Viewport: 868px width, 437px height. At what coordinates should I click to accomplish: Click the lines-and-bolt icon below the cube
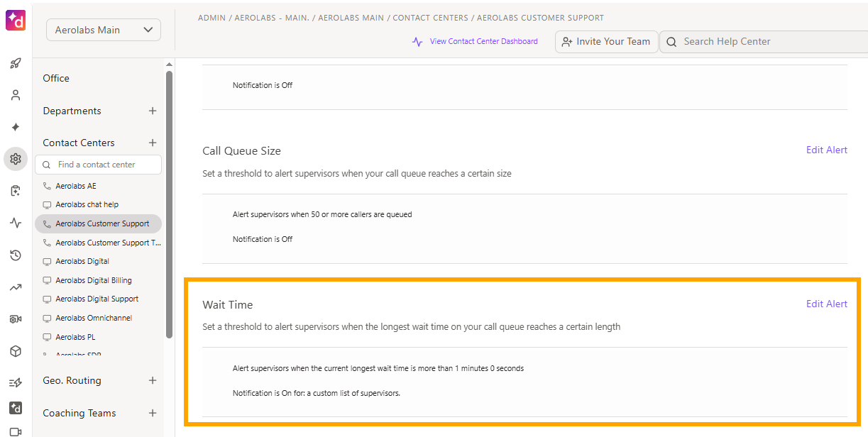(x=16, y=383)
